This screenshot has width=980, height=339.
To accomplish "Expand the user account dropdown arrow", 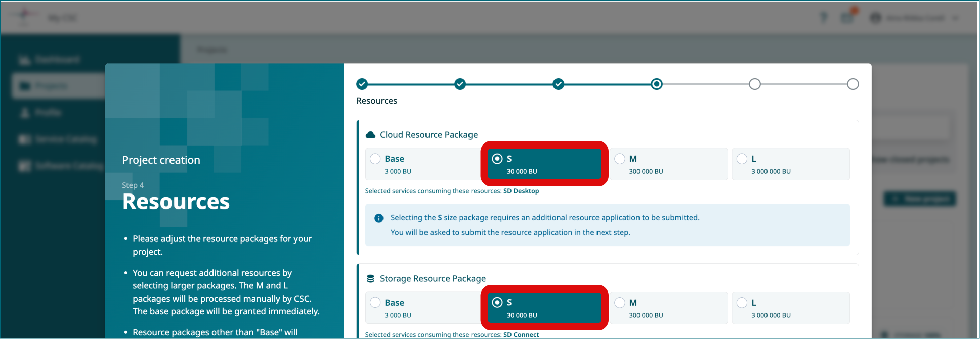I will point(956,18).
